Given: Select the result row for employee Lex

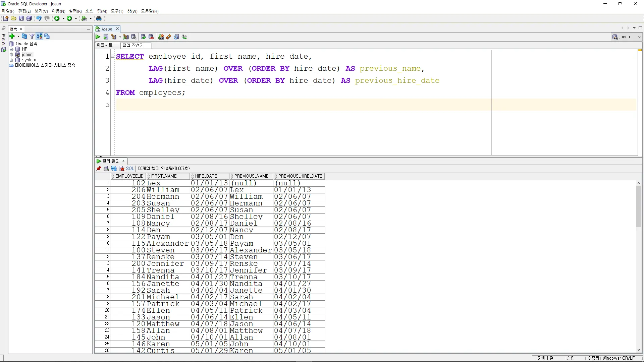Looking at the screenshot, I should click(x=154, y=183).
